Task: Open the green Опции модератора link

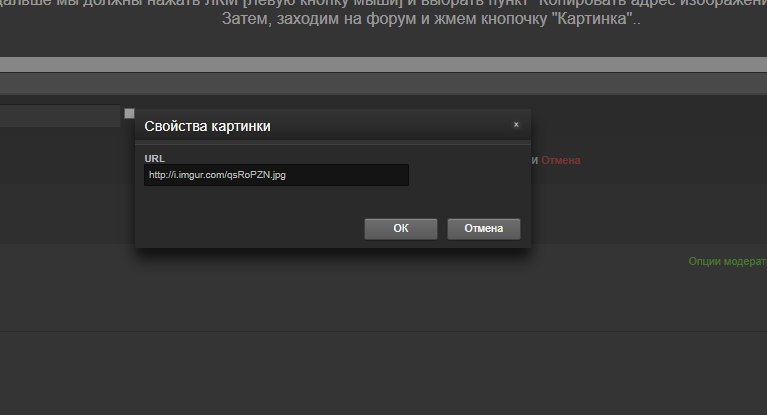Action: pyautogui.click(x=727, y=261)
